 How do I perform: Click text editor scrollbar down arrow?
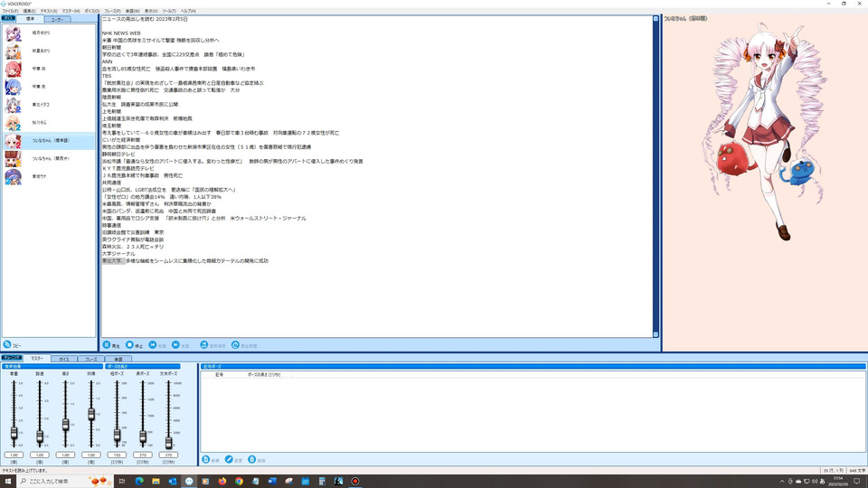click(x=656, y=334)
